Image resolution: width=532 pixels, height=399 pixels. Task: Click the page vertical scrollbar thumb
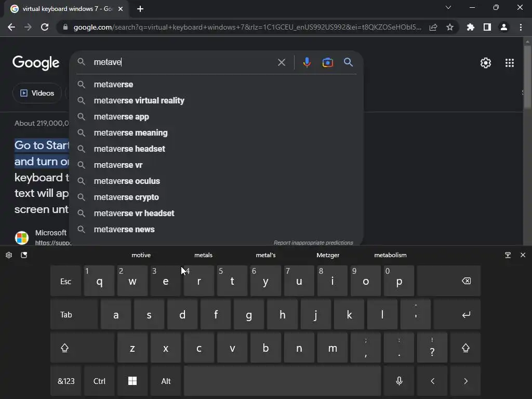(527, 76)
